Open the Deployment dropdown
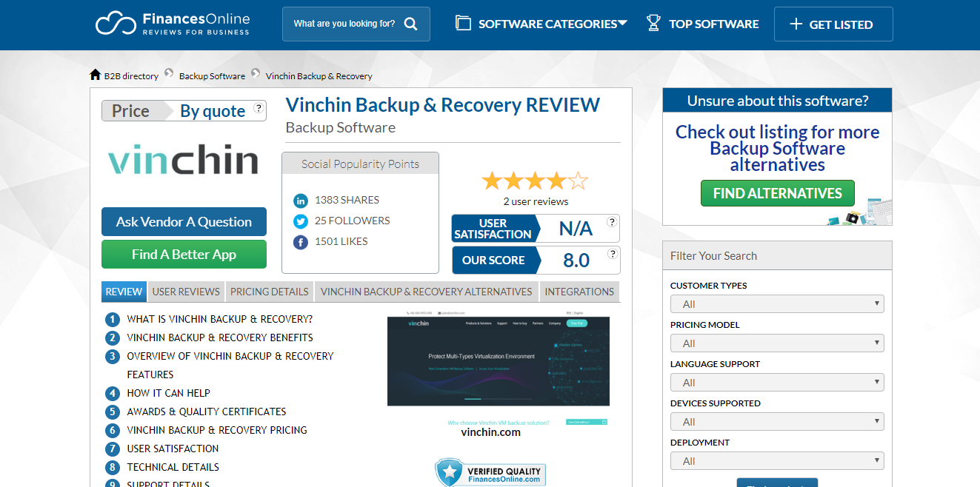980x487 pixels. point(777,460)
